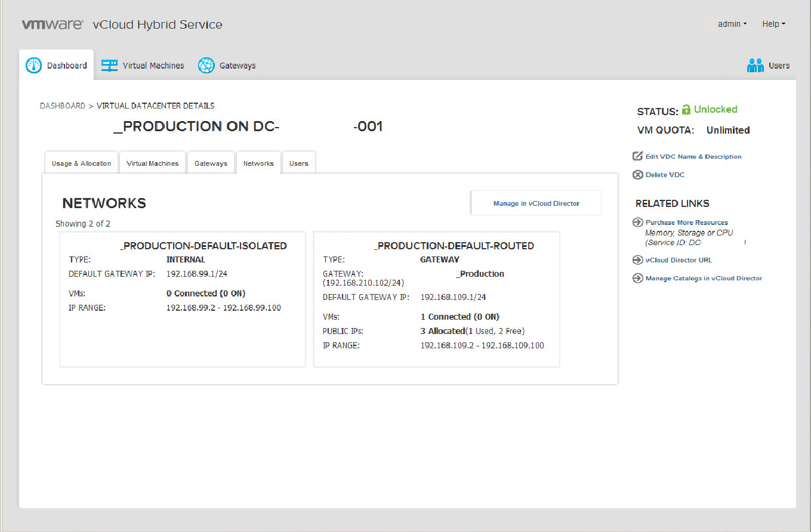Click the Delete VDC link
811x532 pixels.
tap(665, 175)
